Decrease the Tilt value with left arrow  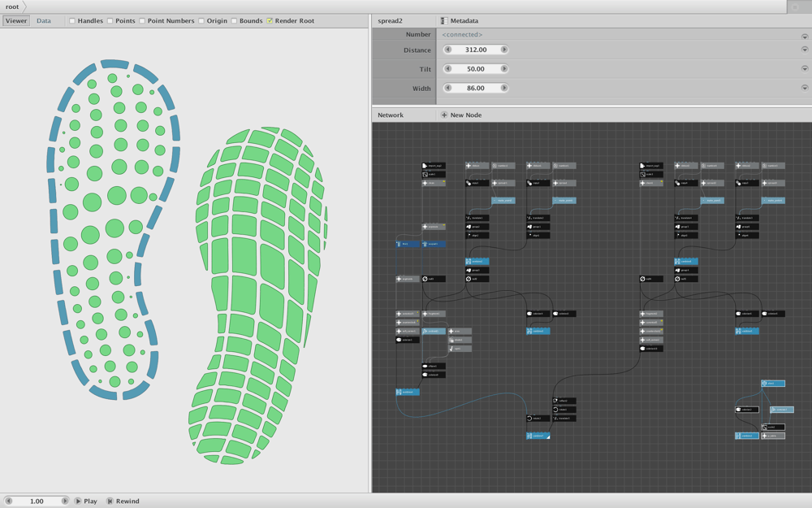[448, 68]
